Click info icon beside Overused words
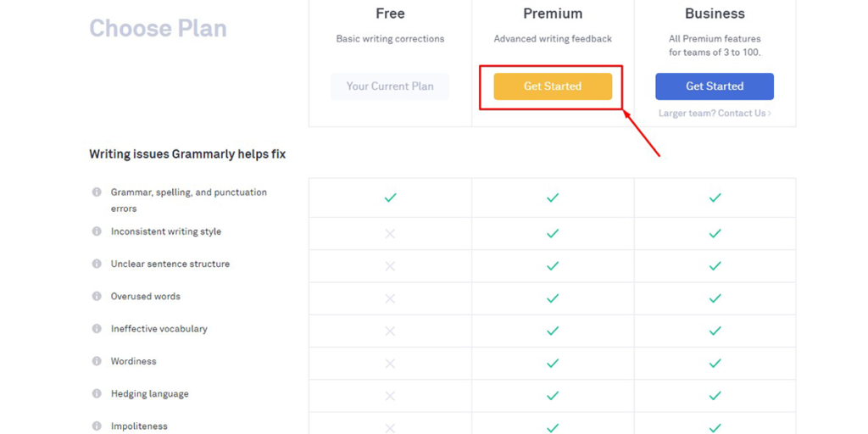 tap(97, 297)
